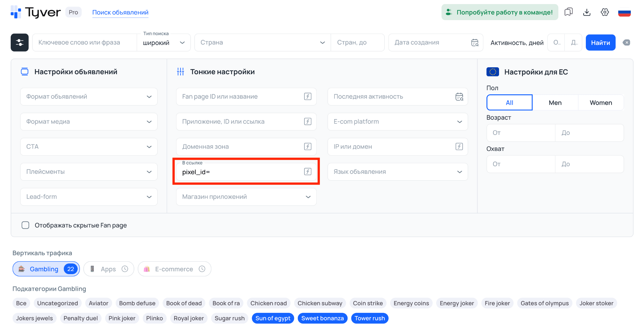Image resolution: width=644 pixels, height=332 pixels.
Task: Open the bookmarks icon in header
Action: (x=569, y=12)
